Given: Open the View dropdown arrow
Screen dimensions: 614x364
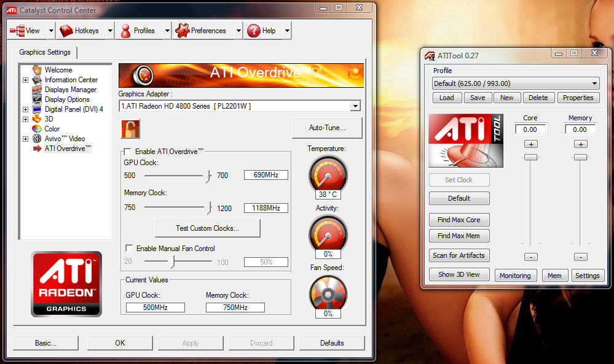Looking at the screenshot, I should 51,31.
